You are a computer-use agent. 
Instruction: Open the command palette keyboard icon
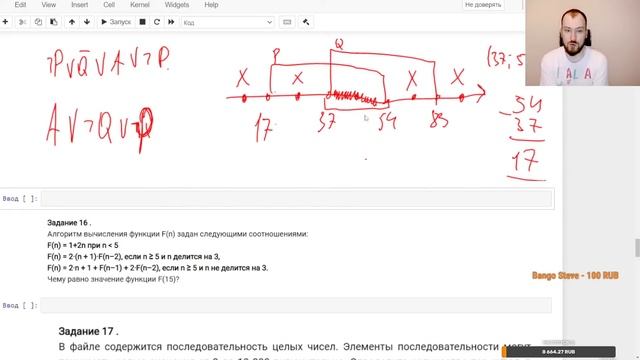coord(287,22)
